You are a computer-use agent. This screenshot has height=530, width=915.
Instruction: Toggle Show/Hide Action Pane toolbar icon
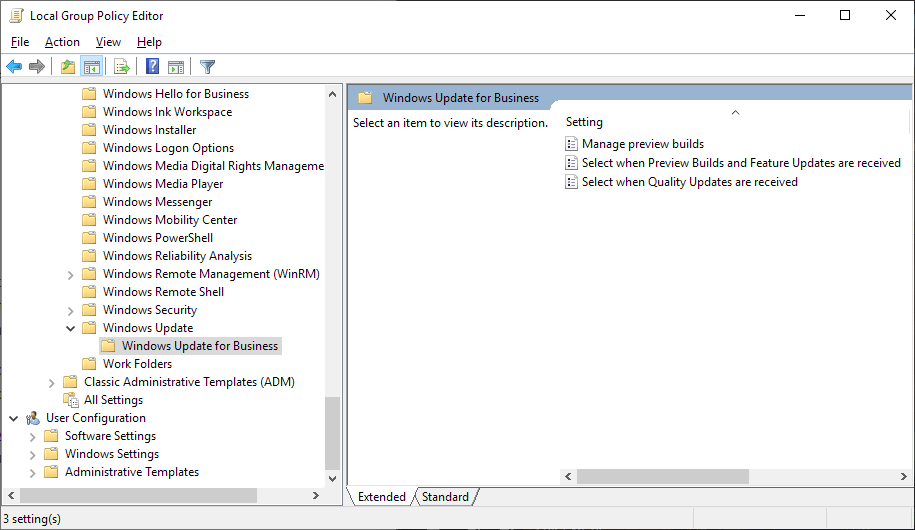tap(176, 67)
